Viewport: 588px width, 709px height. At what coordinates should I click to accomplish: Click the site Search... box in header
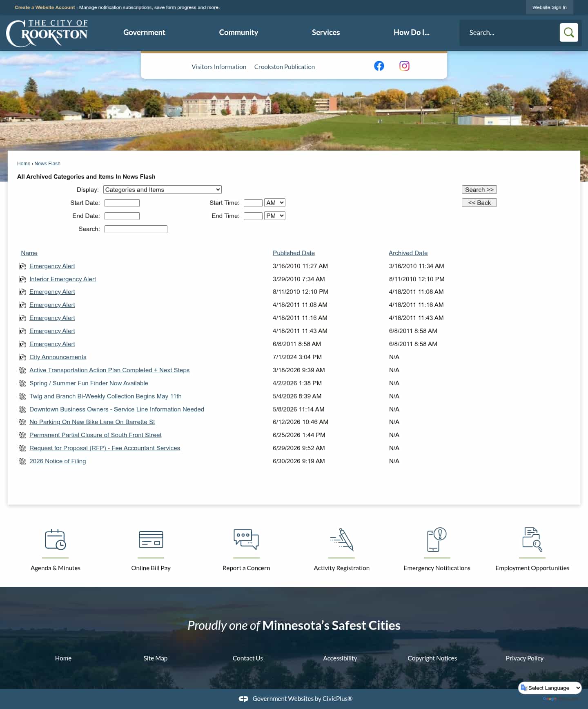[510, 32]
